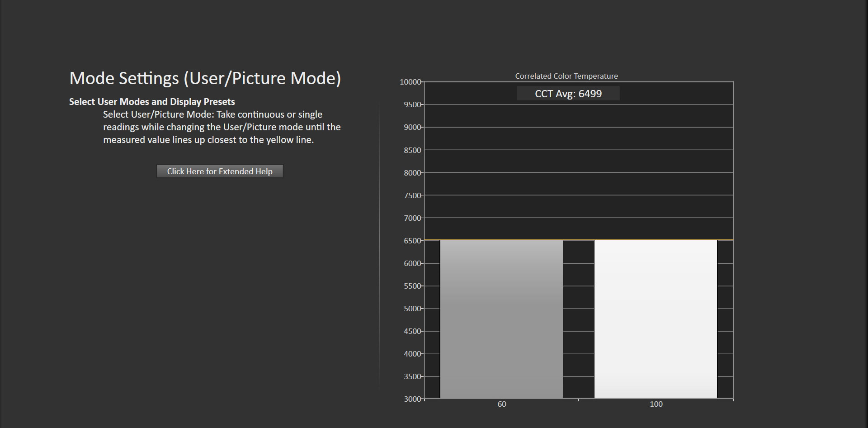Viewport: 868px width, 428px height.
Task: Select the white 100 percent bar
Action: (656, 319)
